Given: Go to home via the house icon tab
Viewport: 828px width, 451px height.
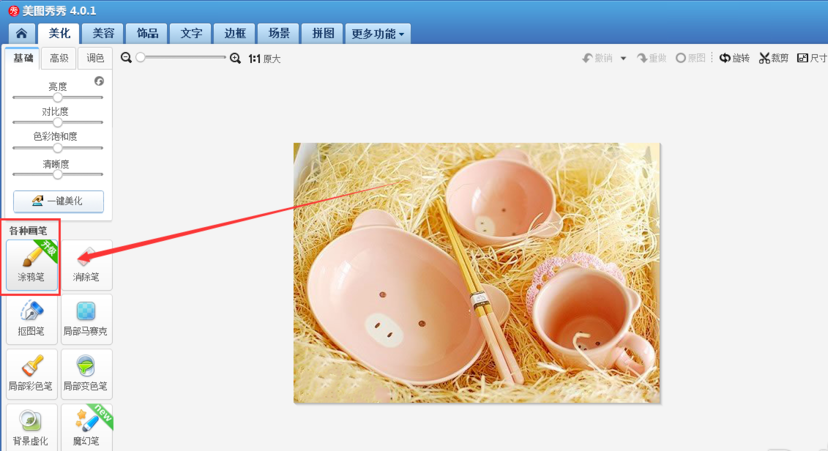Looking at the screenshot, I should click(x=22, y=34).
